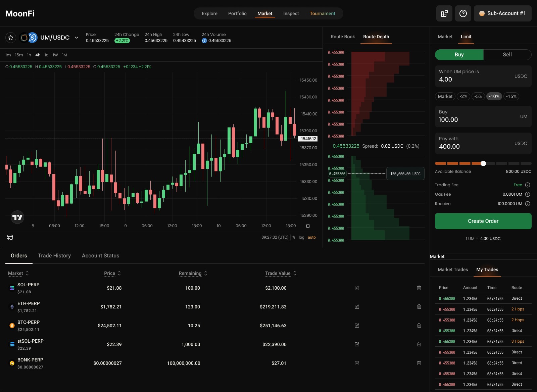This screenshot has height=392, width=537.
Task: Switch to the Route Book tab
Action: [x=342, y=37]
